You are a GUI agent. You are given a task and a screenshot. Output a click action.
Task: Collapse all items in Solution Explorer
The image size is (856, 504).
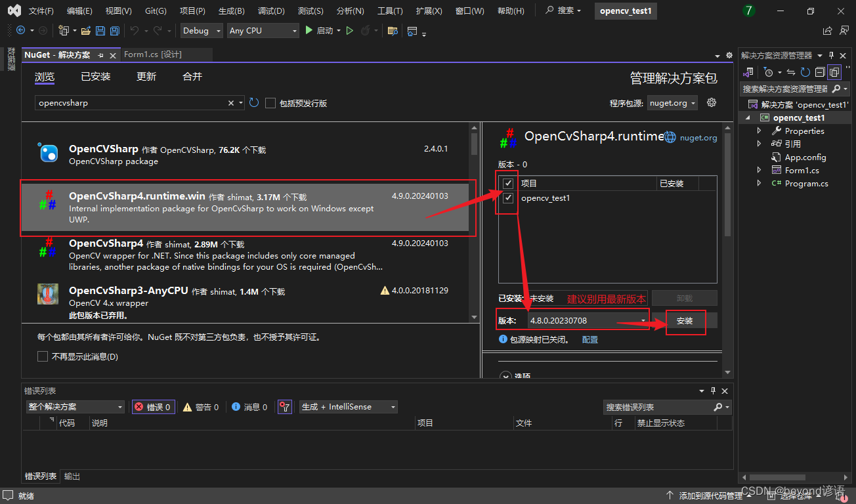pos(820,72)
